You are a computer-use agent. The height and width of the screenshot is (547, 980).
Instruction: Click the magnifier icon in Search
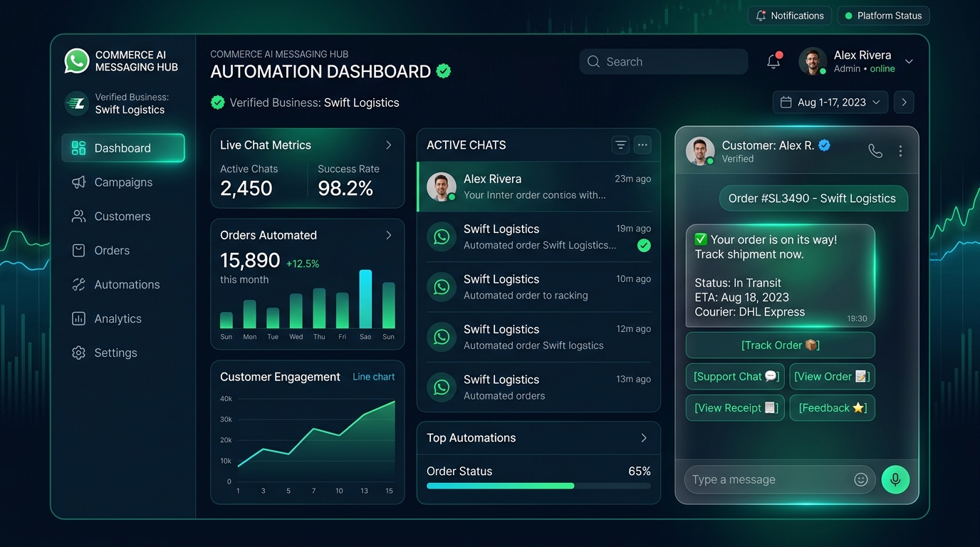(x=593, y=62)
